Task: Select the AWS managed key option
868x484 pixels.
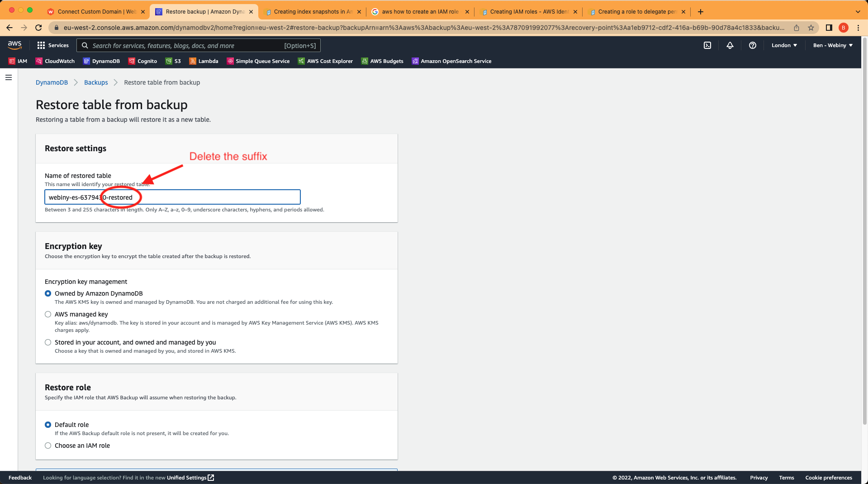Action: point(48,314)
